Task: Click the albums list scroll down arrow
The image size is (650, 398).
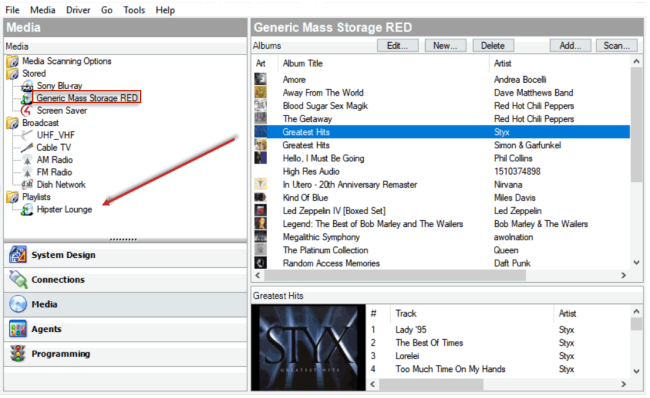Action: point(636,262)
